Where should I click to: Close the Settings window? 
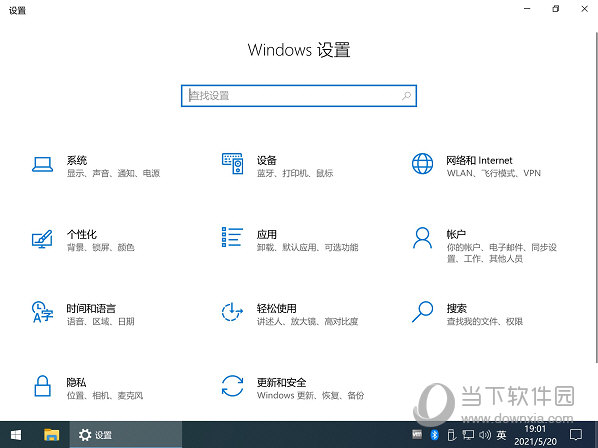(584, 9)
